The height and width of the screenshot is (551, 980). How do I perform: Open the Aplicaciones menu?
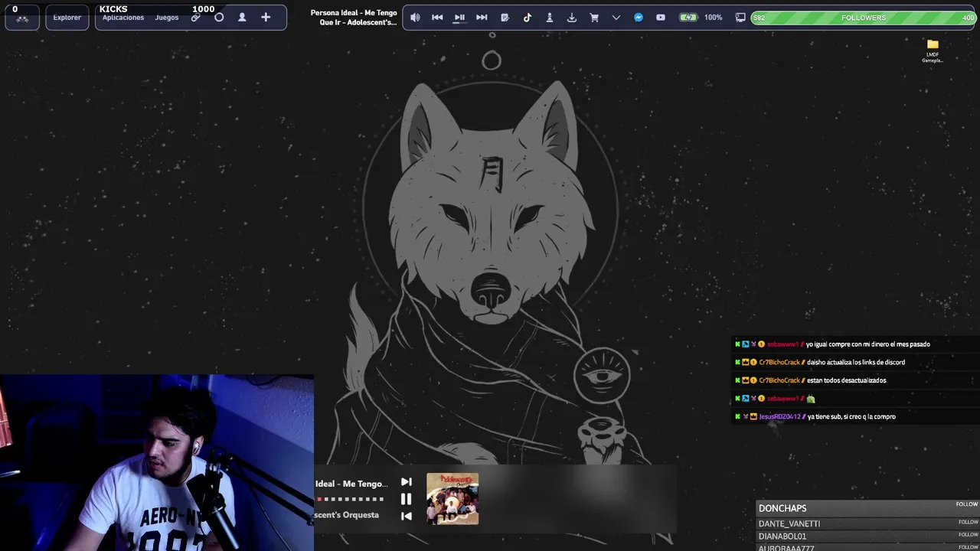[x=123, y=18]
